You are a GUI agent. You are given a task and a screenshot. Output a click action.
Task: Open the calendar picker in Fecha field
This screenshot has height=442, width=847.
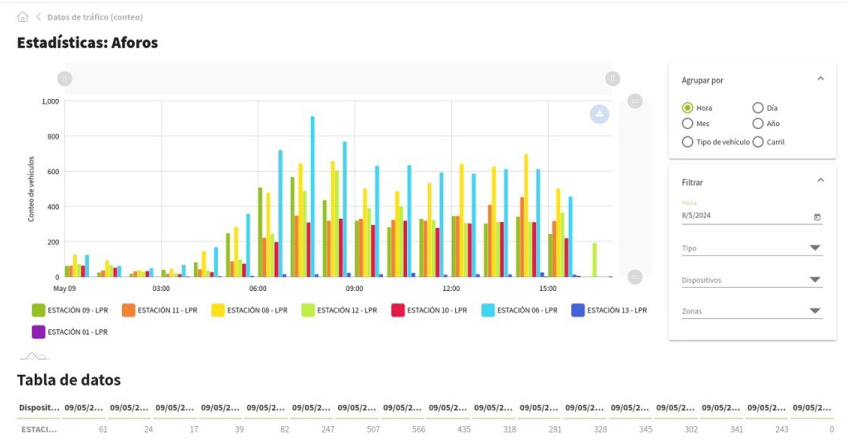click(817, 216)
